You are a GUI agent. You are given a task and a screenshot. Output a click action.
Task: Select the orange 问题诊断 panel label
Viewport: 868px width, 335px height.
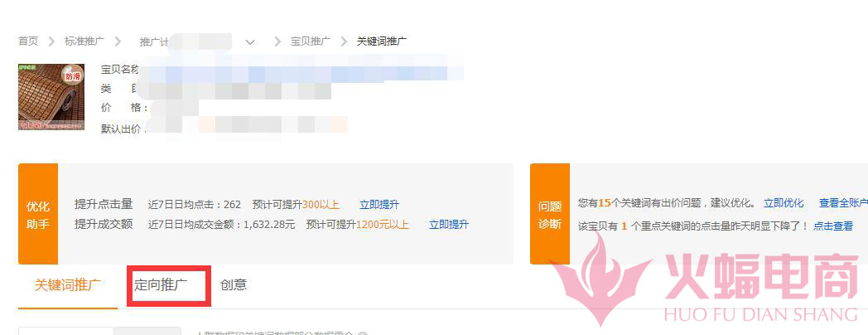[550, 214]
